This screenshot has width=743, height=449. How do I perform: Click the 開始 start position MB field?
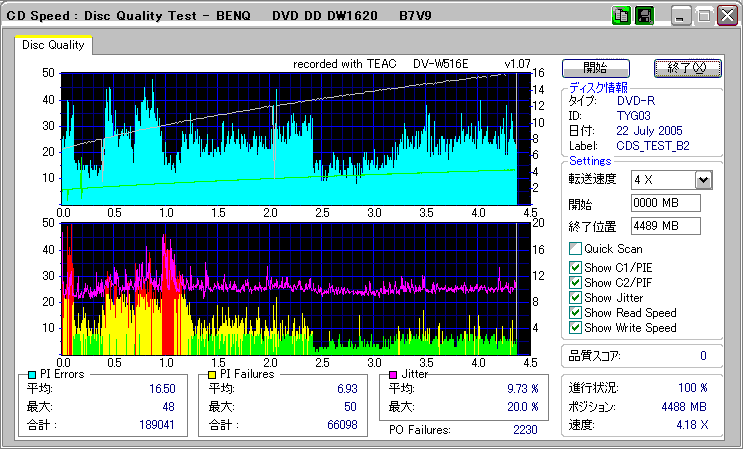coord(665,203)
